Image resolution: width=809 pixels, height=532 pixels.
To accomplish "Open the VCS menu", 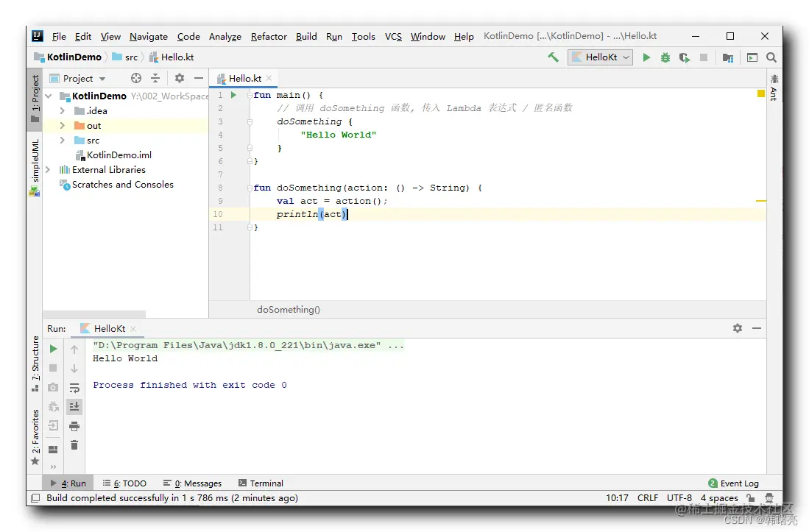I will pos(393,37).
